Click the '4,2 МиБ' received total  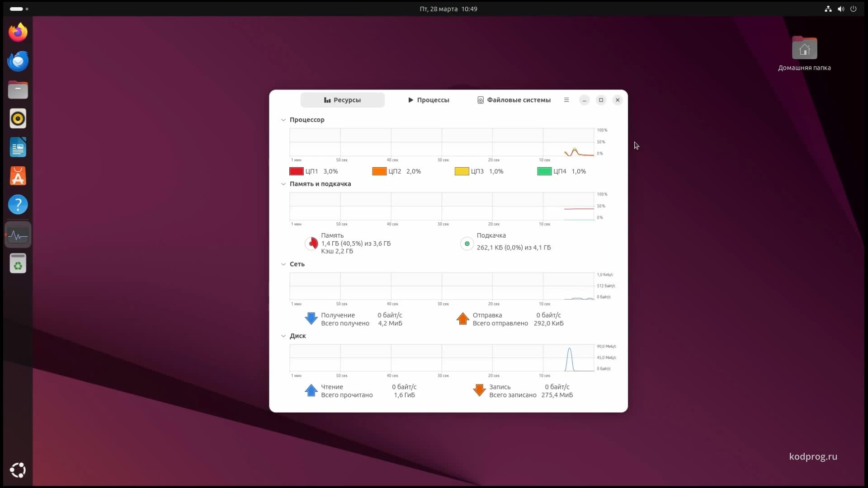click(390, 324)
